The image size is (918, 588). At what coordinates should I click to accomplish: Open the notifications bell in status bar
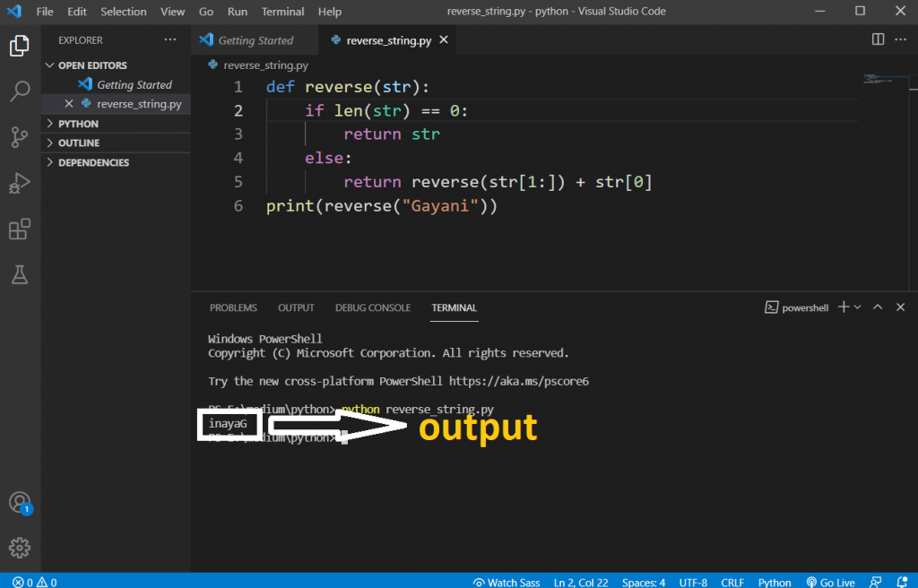click(x=904, y=582)
